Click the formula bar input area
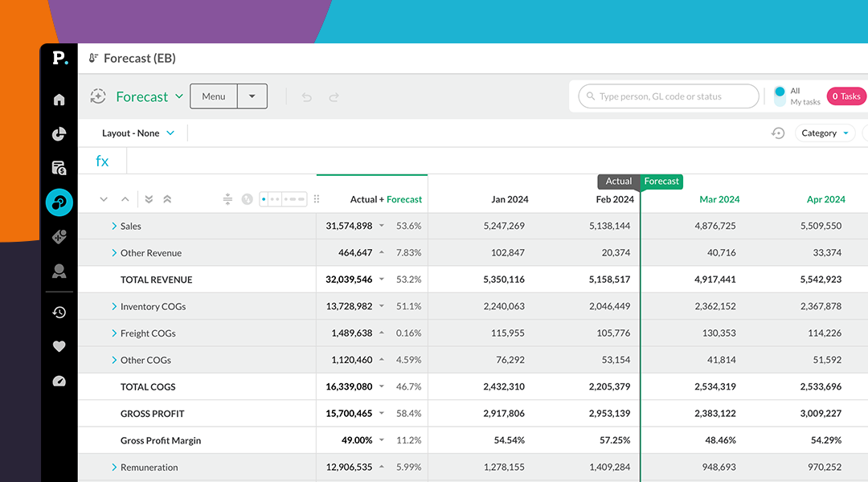The image size is (868, 482). pos(497,161)
